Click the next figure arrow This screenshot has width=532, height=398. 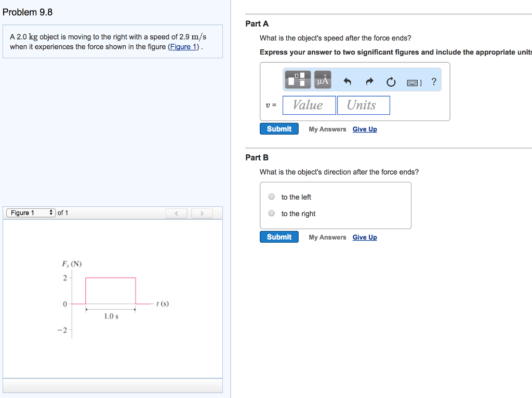pyautogui.click(x=202, y=213)
